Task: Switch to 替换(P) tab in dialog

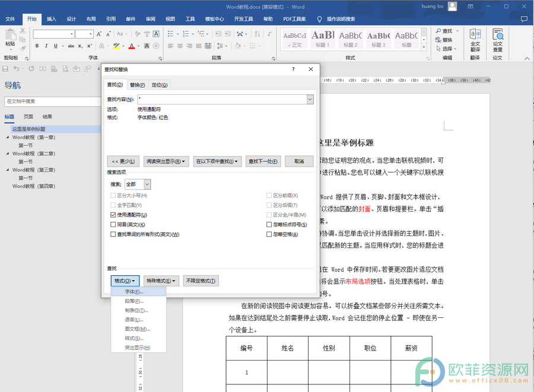Action: click(137, 85)
